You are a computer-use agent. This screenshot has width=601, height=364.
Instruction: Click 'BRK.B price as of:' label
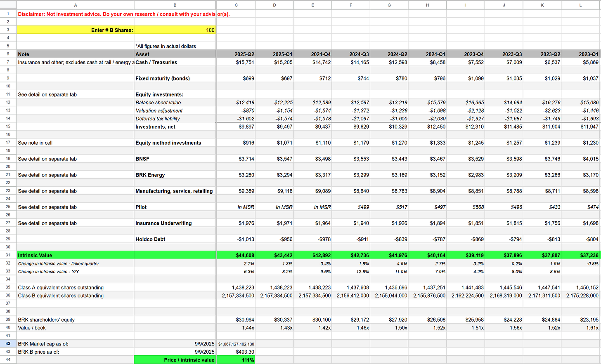[x=38, y=352]
